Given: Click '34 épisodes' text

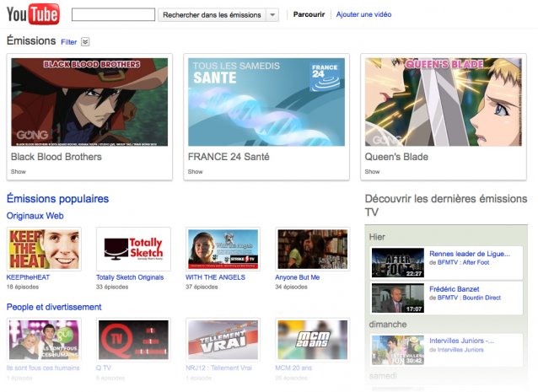Looking at the screenshot, I should [x=291, y=287].
